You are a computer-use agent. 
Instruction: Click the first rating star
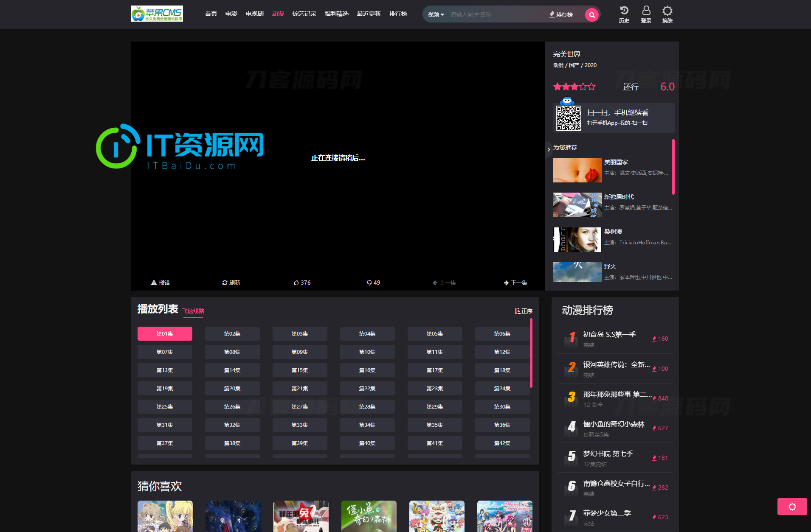[x=558, y=87]
